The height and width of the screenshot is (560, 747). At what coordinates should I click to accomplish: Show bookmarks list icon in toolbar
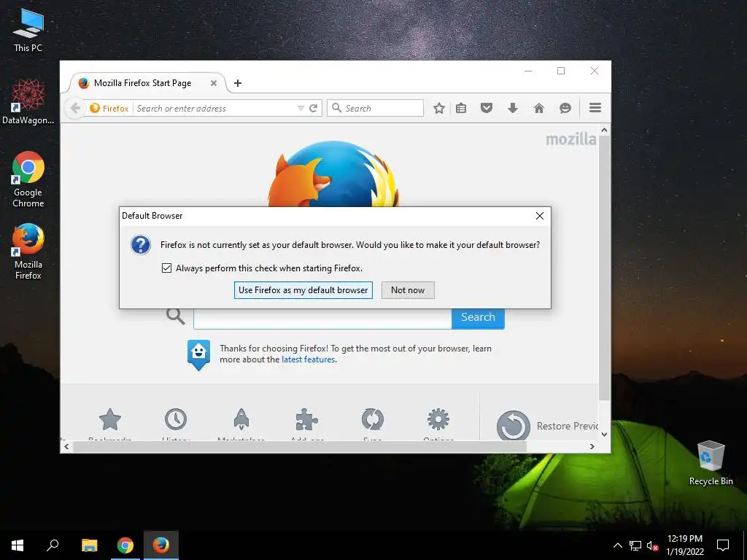461,108
